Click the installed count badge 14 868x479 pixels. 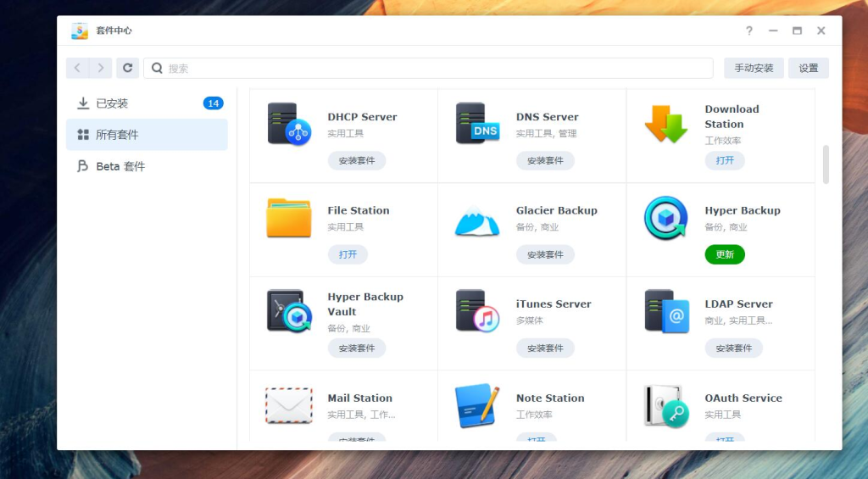213,103
